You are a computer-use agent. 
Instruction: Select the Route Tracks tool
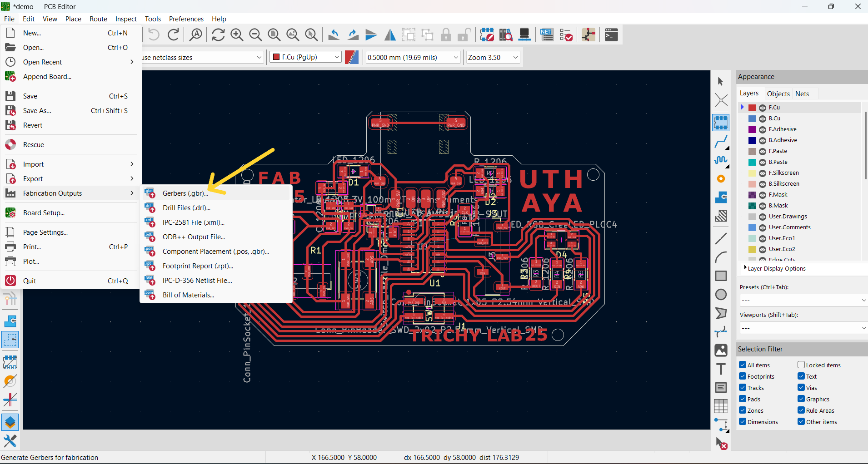coord(721,142)
